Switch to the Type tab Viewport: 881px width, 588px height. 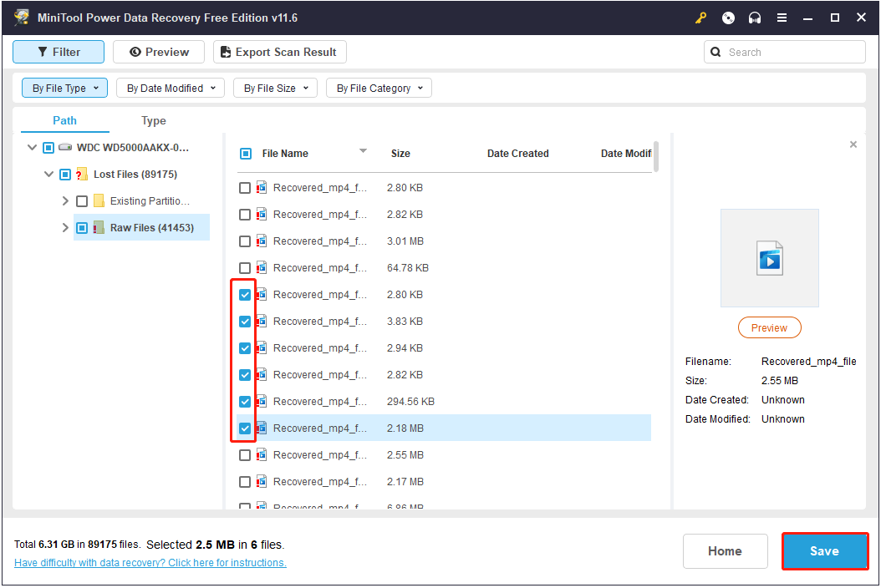[x=154, y=121]
